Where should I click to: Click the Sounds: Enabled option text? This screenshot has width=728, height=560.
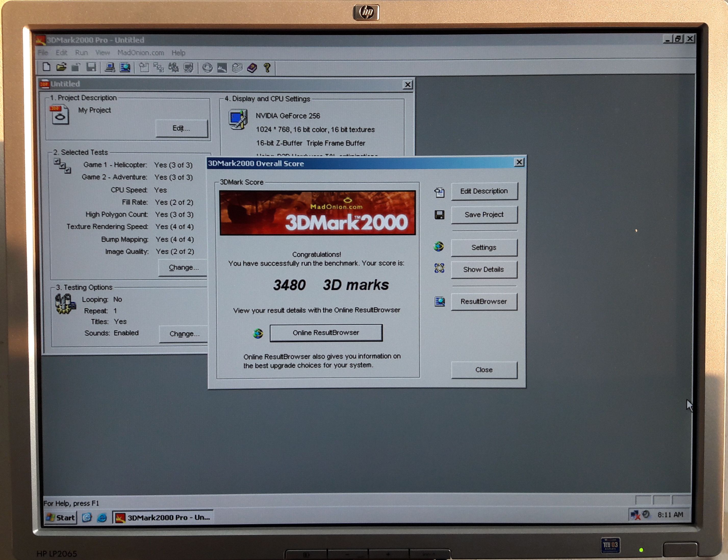click(x=111, y=333)
